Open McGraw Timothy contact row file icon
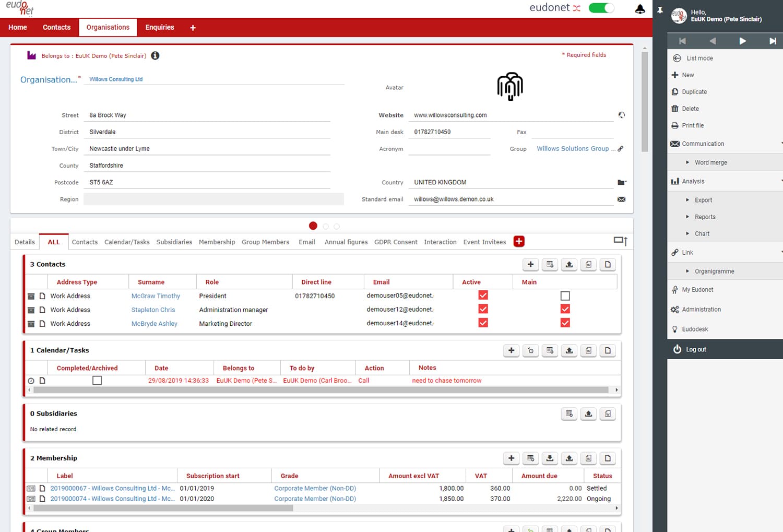The height and width of the screenshot is (532, 783). [42, 296]
